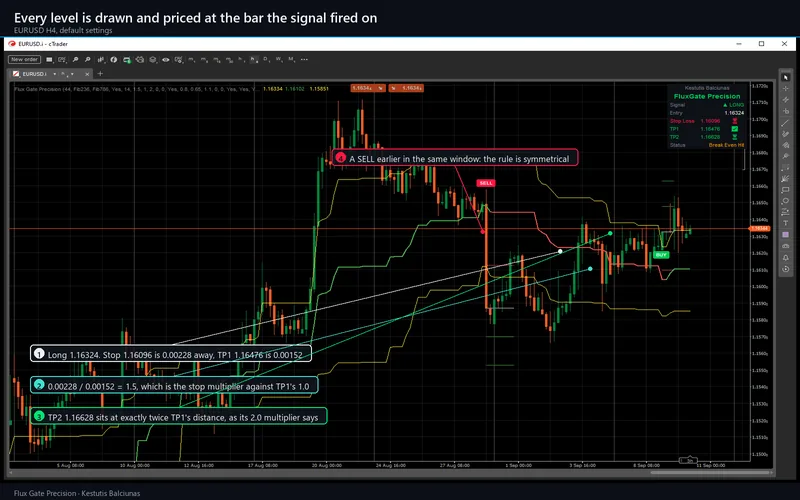This screenshot has width=800, height=500.
Task: Click the Entry value 1.16324
Action: [x=734, y=113]
